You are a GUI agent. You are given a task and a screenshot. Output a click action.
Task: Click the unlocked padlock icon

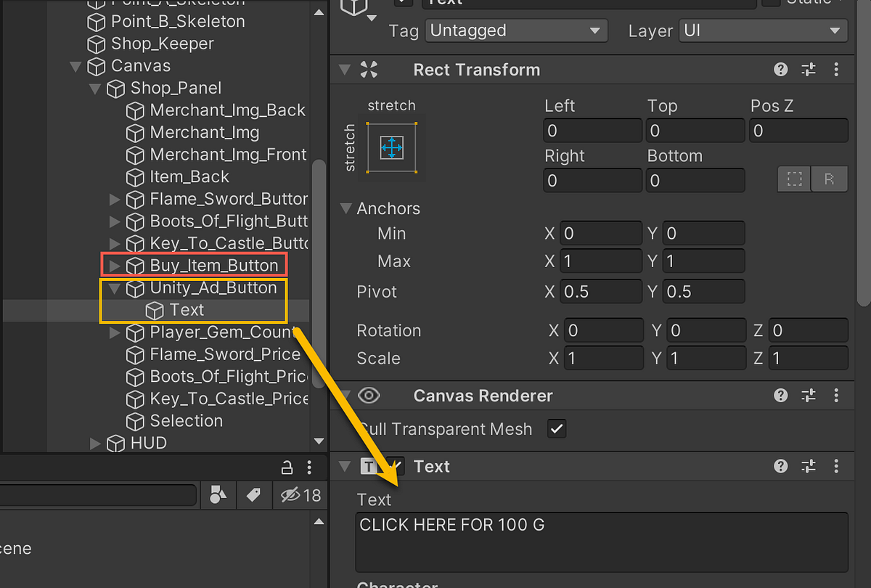[287, 467]
